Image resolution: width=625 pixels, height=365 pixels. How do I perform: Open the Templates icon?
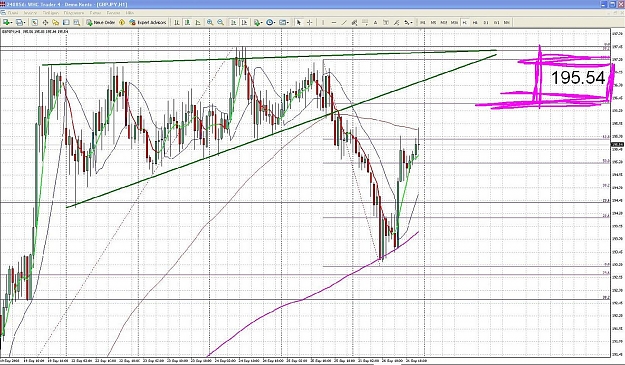282,22
